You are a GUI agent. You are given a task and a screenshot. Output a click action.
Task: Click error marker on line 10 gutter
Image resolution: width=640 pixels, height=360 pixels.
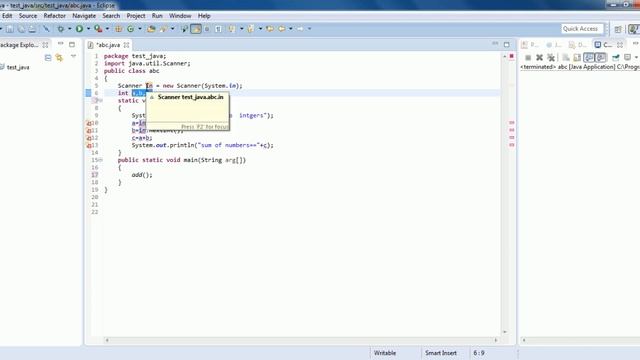pyautogui.click(x=89, y=123)
